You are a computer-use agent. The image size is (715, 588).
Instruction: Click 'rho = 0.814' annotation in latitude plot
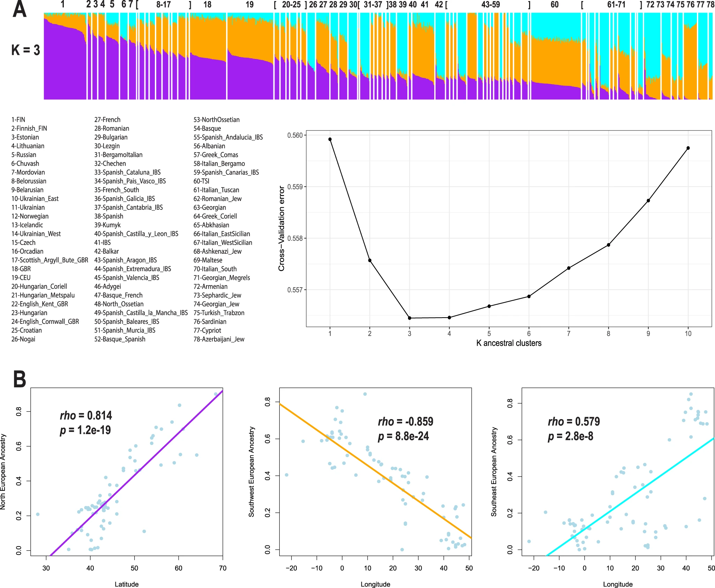click(86, 415)
